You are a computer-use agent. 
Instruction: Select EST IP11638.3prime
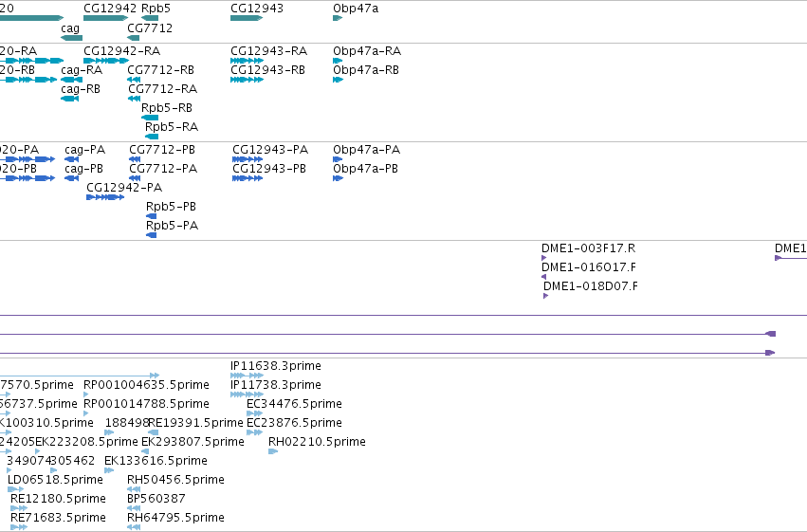pos(275,366)
